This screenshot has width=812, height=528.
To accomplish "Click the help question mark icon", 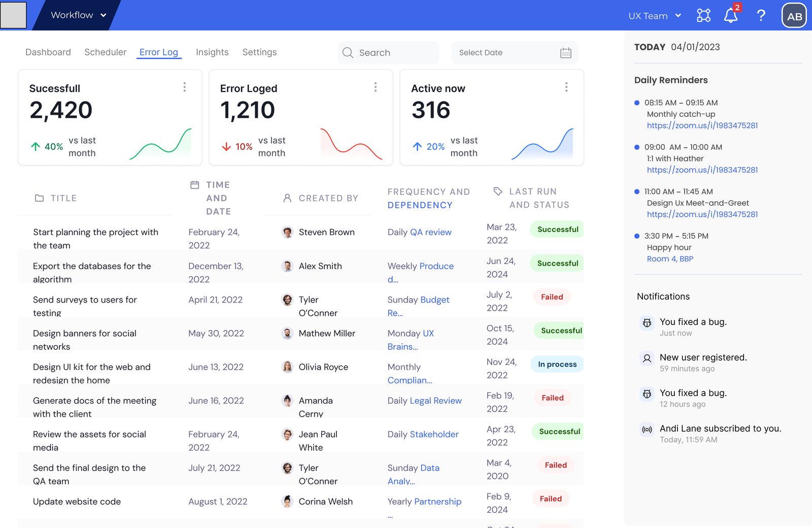I will [761, 15].
